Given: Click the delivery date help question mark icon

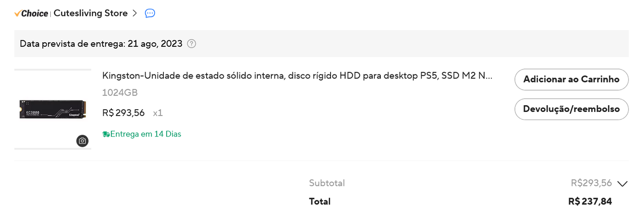Looking at the screenshot, I should [192, 44].
